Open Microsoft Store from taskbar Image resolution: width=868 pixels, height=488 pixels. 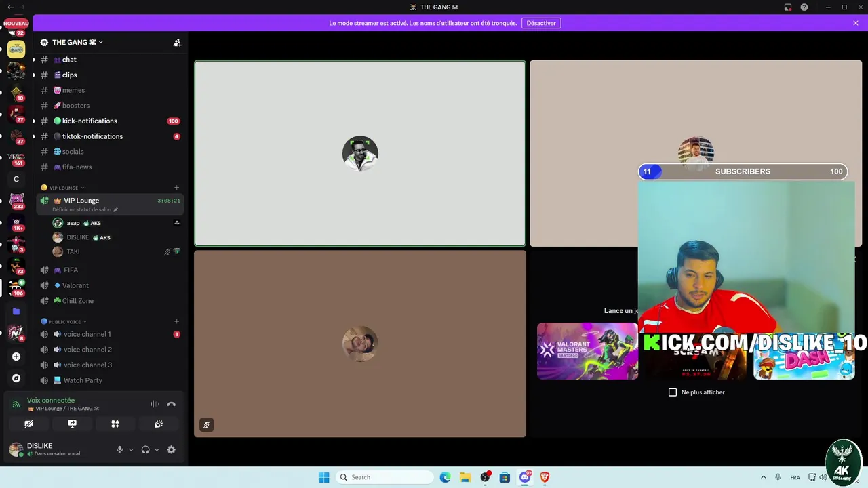[x=505, y=477]
